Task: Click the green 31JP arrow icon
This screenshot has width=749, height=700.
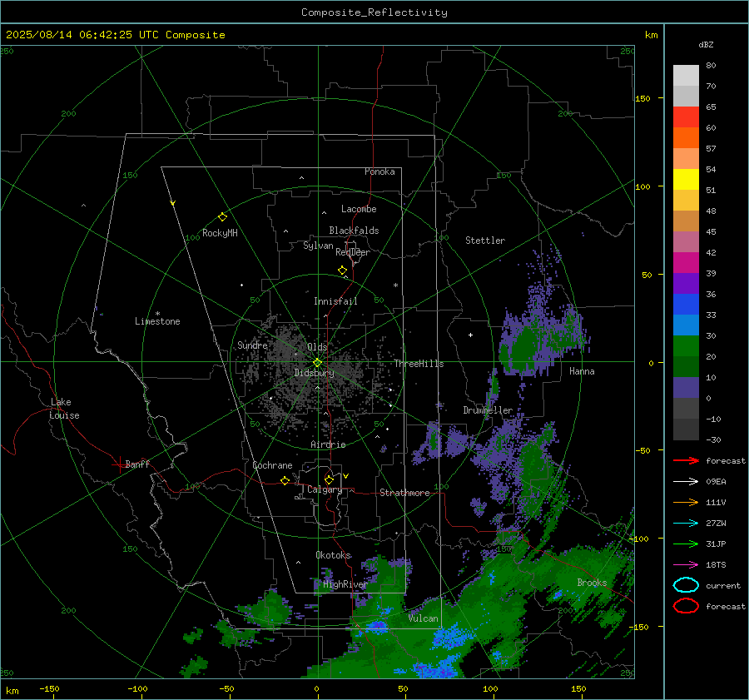Action: point(686,544)
